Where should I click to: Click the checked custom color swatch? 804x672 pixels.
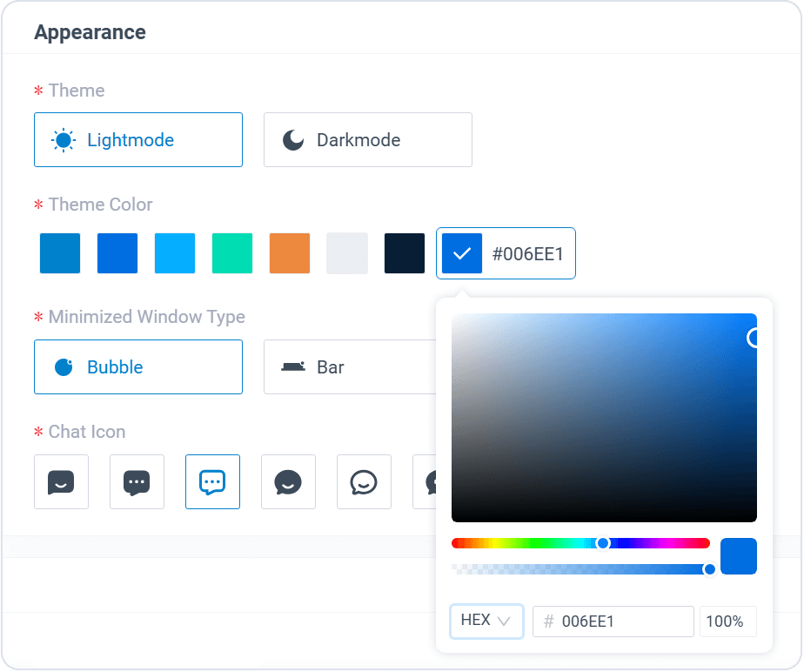tap(462, 253)
